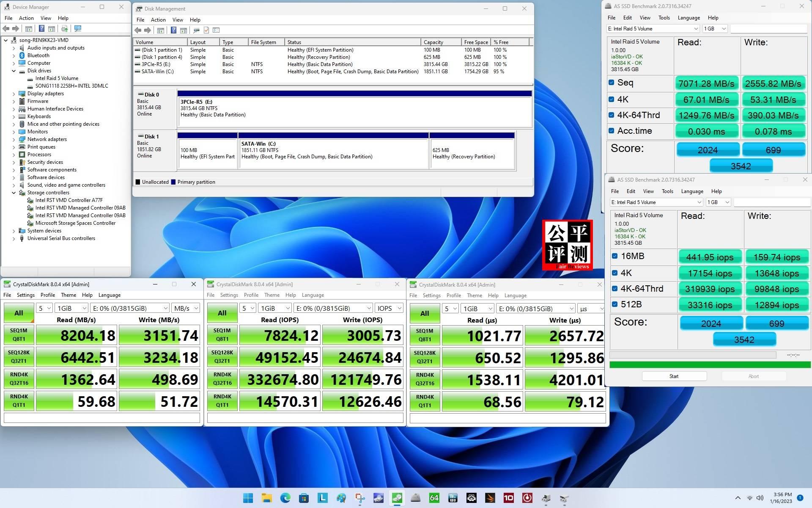Toggle the 4K-64Thrd checkbox in upper AS SSD window
The image size is (812, 508).
pyautogui.click(x=611, y=115)
